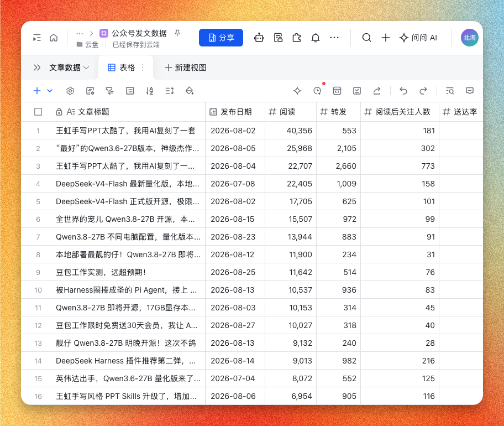This screenshot has width=504, height=426.
Task: Collapse the sidebar navigation icon
Action: (37, 38)
